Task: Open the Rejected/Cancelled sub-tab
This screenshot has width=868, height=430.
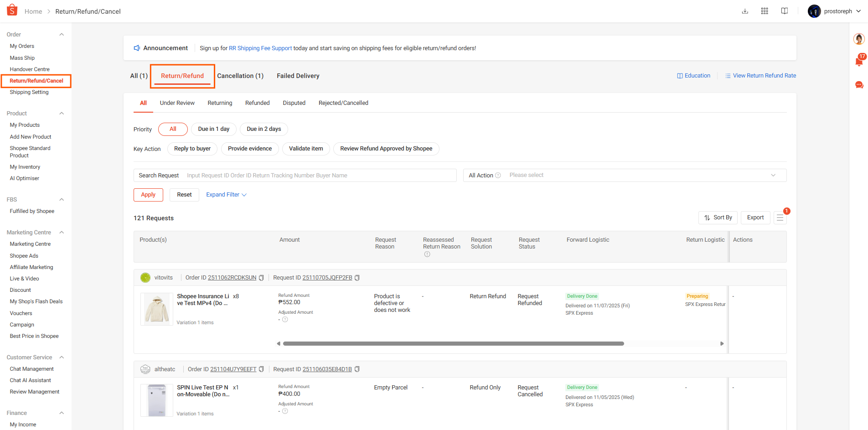Action: 343,103
